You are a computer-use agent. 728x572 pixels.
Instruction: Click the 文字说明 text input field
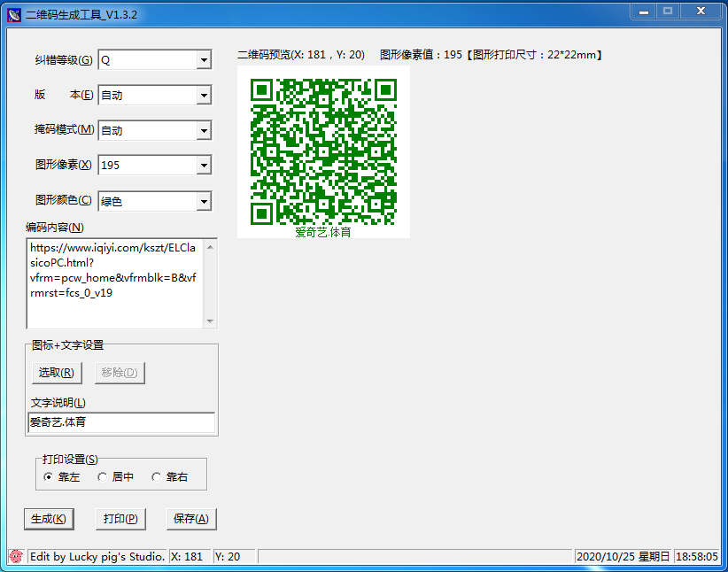click(x=121, y=423)
